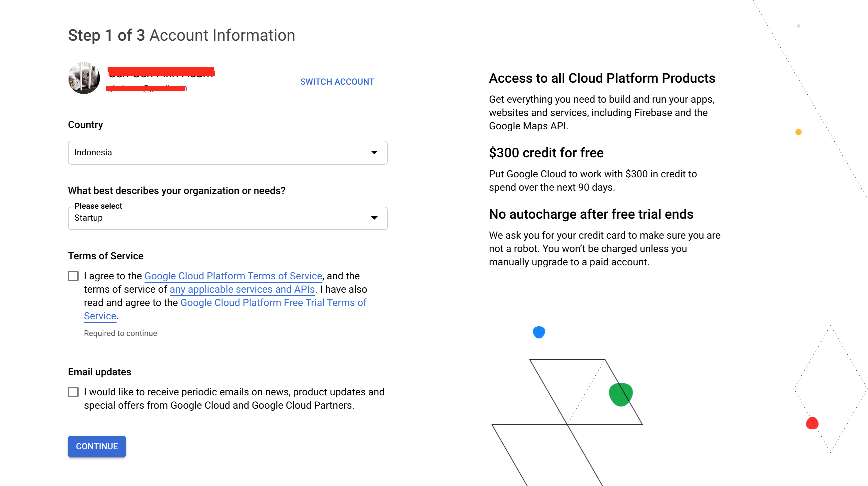
Task: Switch to a different Google account
Action: (x=337, y=82)
